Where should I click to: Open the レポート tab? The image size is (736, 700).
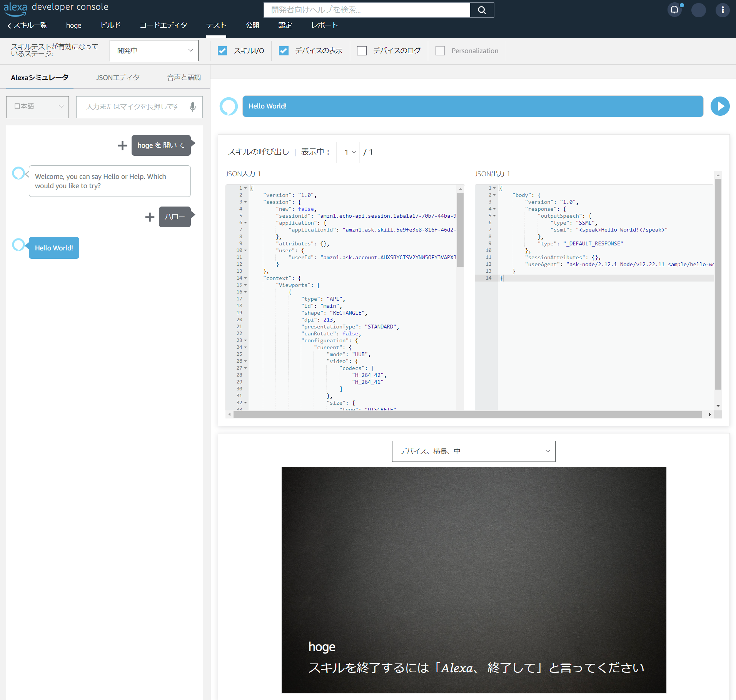[x=325, y=25]
